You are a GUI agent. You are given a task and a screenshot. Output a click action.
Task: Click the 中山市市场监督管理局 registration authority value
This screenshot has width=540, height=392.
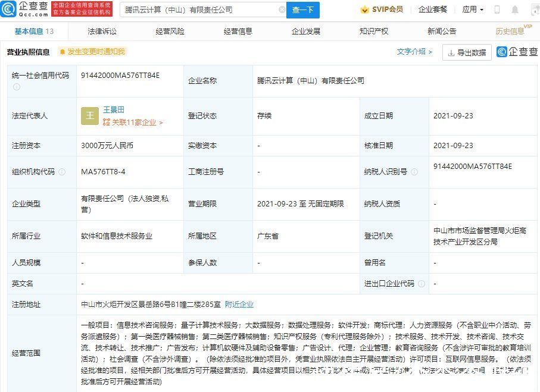click(x=480, y=236)
